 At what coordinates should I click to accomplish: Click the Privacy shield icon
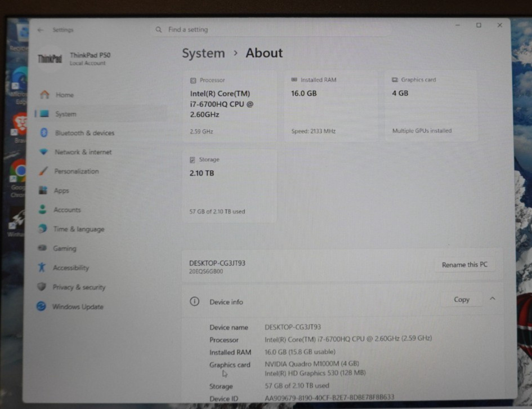coord(42,287)
